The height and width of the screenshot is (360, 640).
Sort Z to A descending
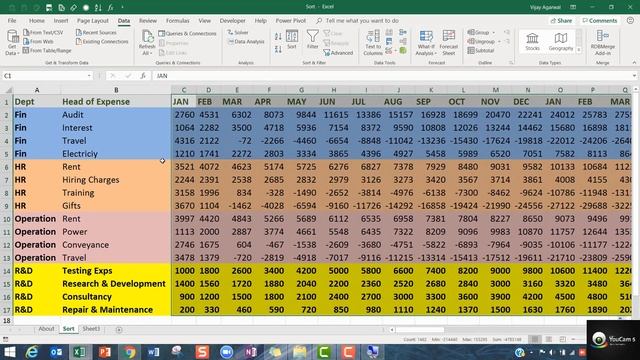click(278, 49)
